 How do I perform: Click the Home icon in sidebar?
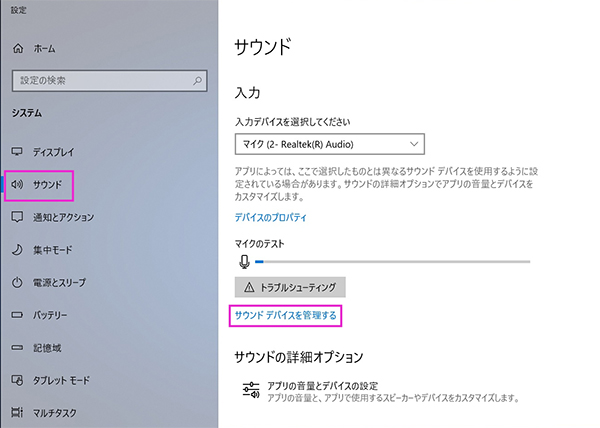16,48
